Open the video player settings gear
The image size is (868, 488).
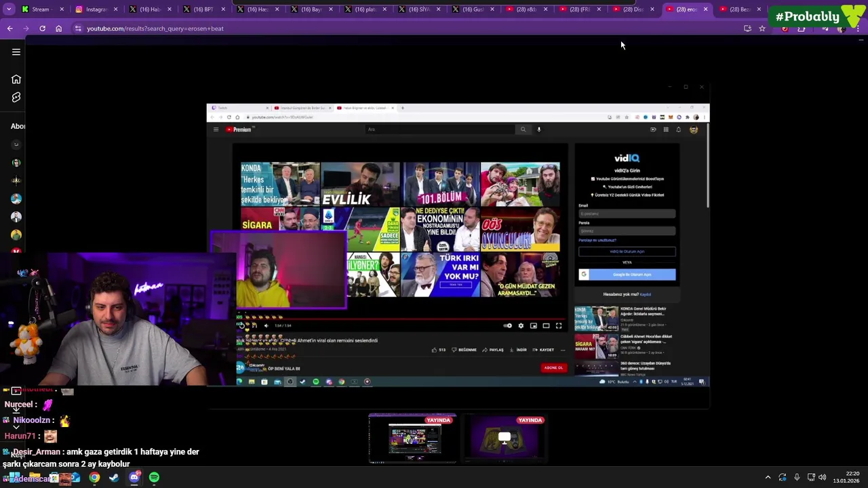[x=521, y=326]
